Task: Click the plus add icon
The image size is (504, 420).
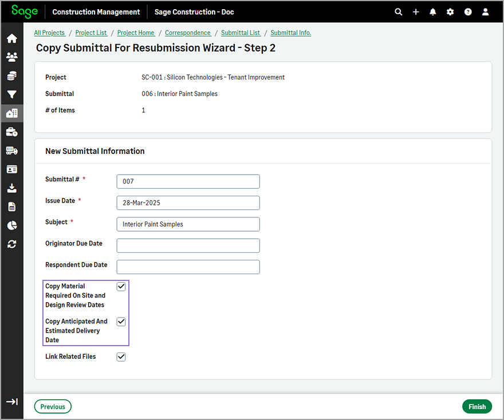Action: point(416,12)
